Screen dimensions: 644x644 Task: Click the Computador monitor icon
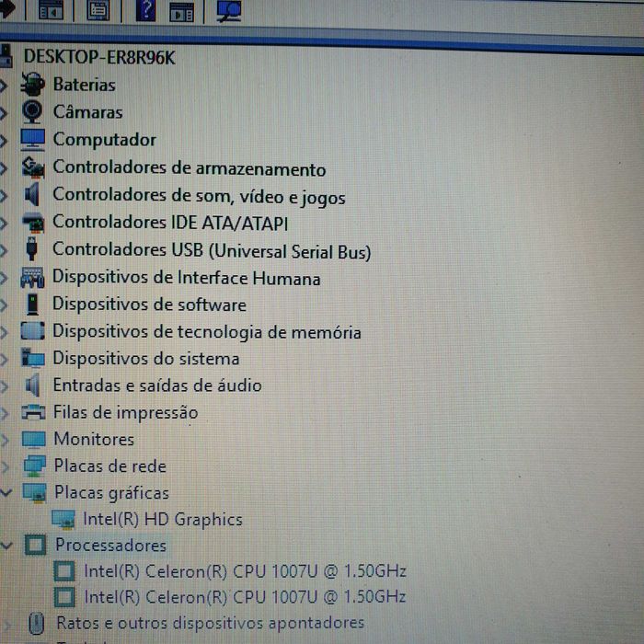[x=32, y=140]
